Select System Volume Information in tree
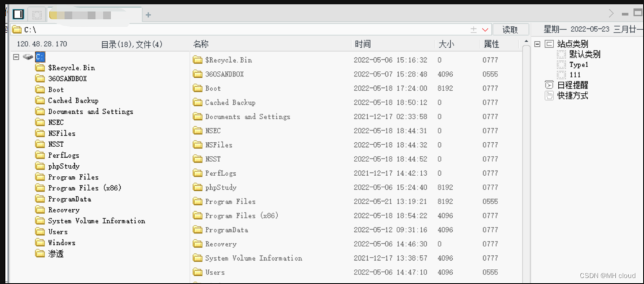 coord(96,221)
